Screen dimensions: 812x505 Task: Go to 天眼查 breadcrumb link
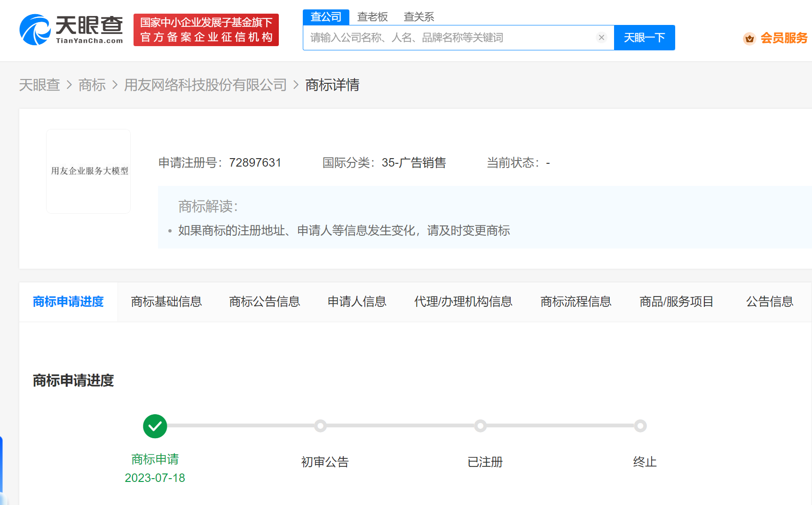(x=39, y=85)
